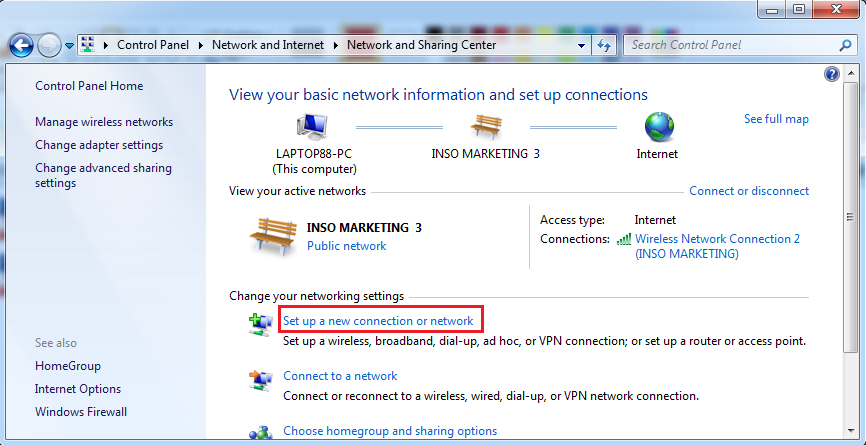Expand the address bar history dropdown
Screen dimensions: 866x445
pos(581,46)
